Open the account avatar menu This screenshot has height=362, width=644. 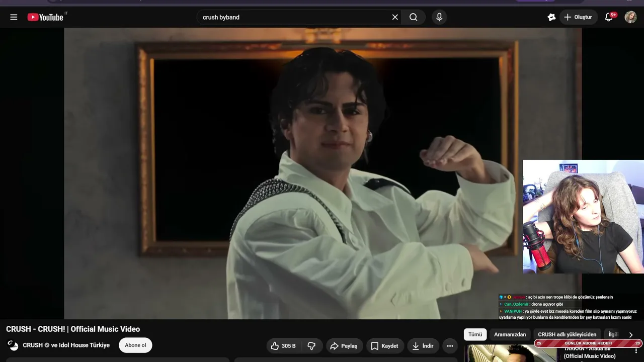(x=630, y=17)
